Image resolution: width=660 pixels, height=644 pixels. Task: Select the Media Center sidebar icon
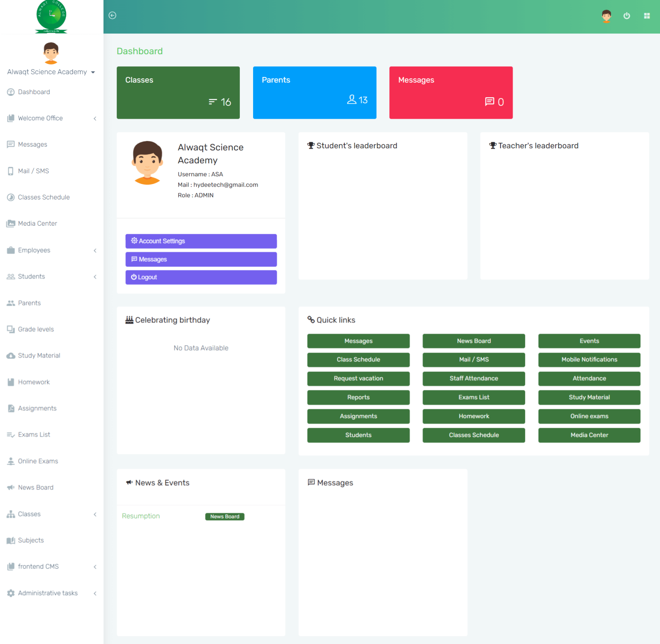tap(10, 223)
